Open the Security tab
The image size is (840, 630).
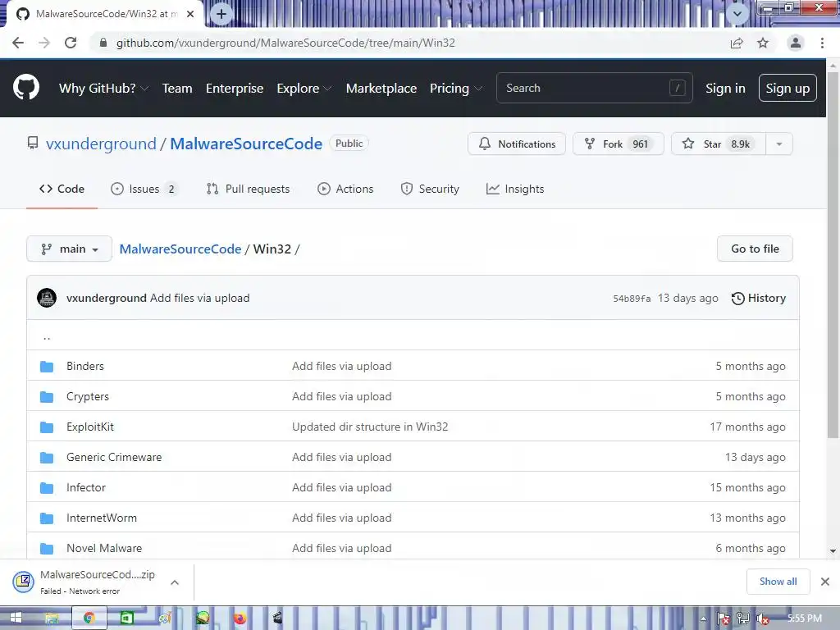pyautogui.click(x=430, y=189)
